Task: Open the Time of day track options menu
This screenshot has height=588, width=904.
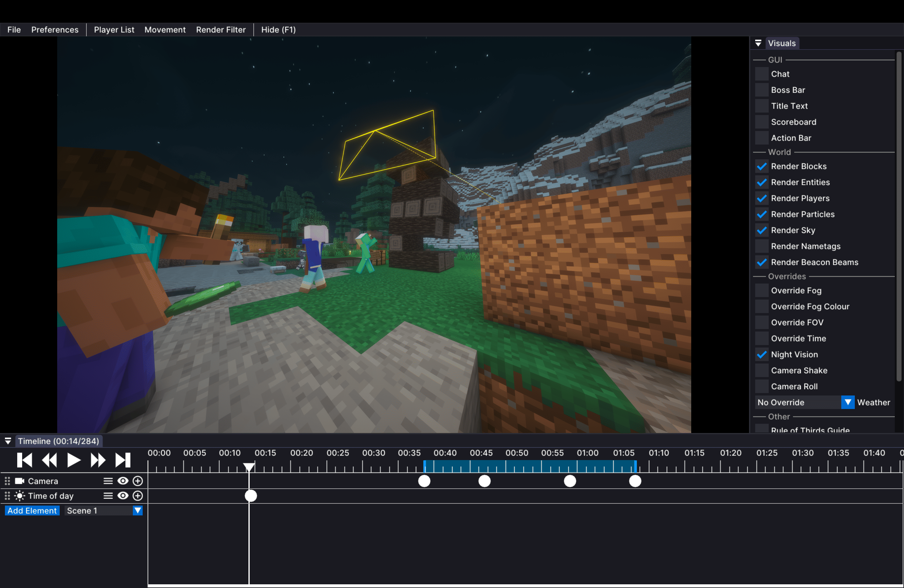Action: click(x=108, y=496)
